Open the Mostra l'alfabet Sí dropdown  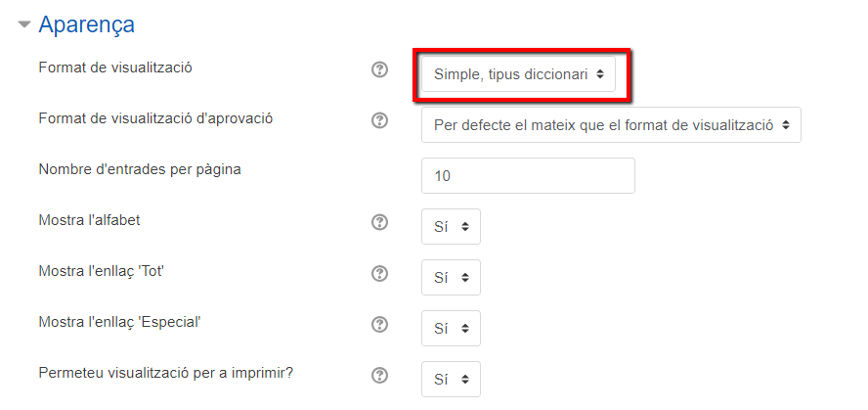[x=451, y=226]
